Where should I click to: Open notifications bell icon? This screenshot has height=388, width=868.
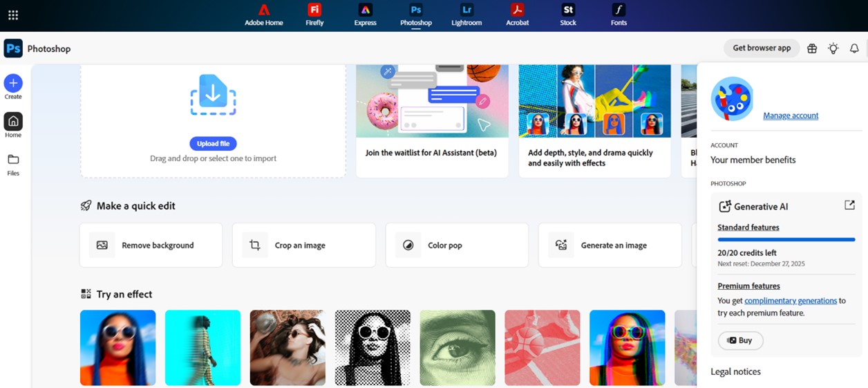pyautogui.click(x=854, y=48)
